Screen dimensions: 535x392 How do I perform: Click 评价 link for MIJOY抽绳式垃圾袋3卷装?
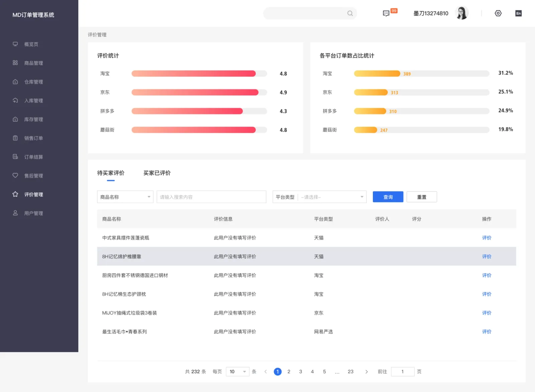pos(487,313)
